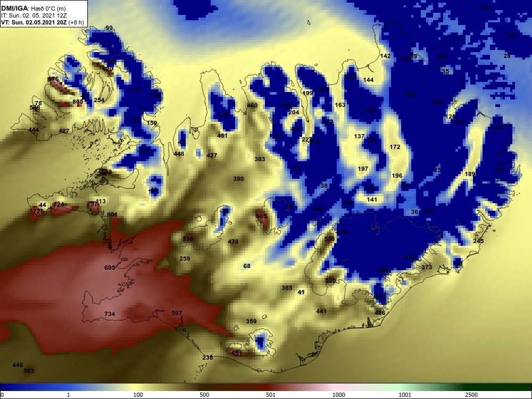
Task: Click the map value '441'
Action: click(321, 311)
